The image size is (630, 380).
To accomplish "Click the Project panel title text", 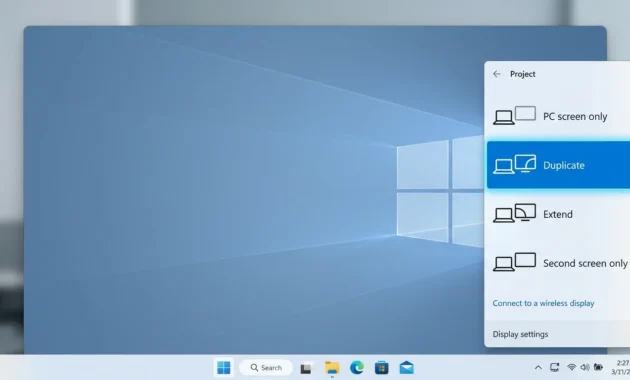I will [x=523, y=74].
